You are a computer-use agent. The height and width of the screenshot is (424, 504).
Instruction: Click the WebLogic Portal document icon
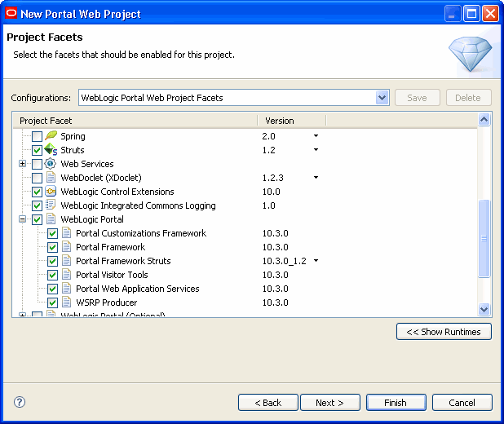click(51, 219)
